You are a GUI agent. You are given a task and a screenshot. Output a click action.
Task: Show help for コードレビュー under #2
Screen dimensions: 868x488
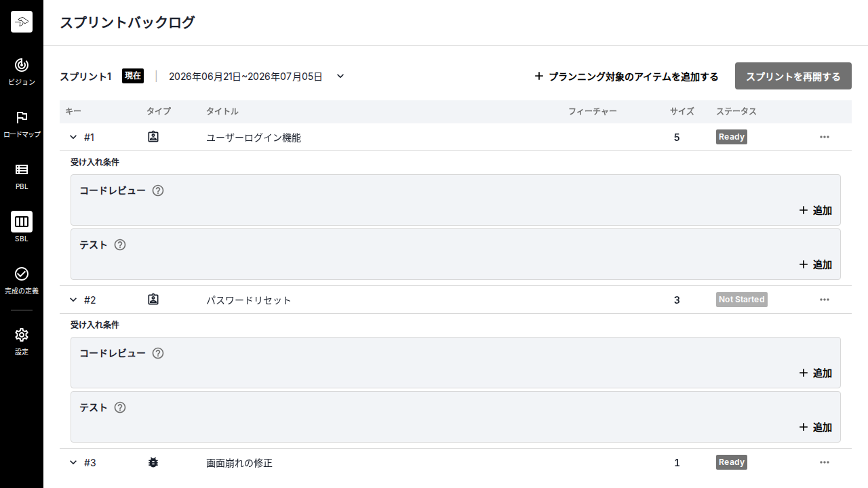coord(158,353)
